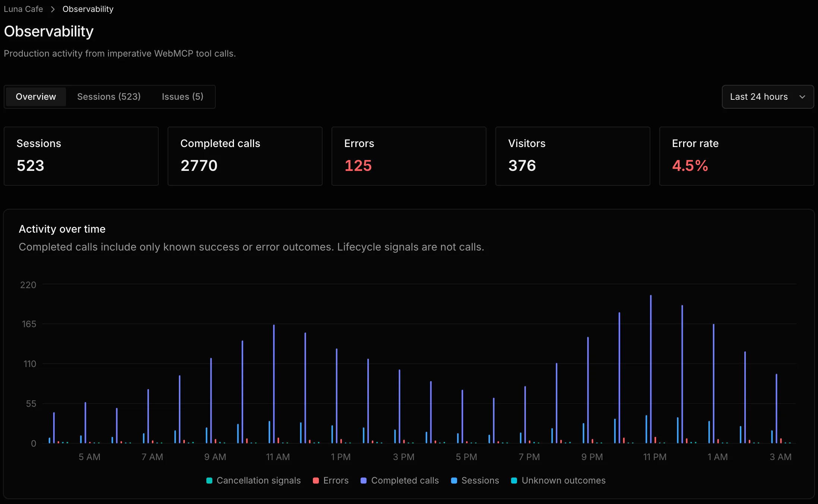Click the chevron in the time range selector
Screen dimensions: 818x504
coord(802,97)
